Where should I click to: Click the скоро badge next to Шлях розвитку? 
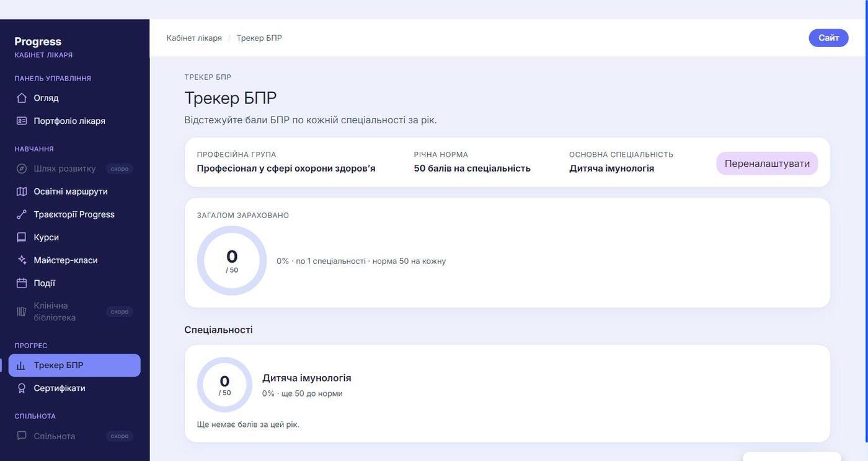pos(120,169)
